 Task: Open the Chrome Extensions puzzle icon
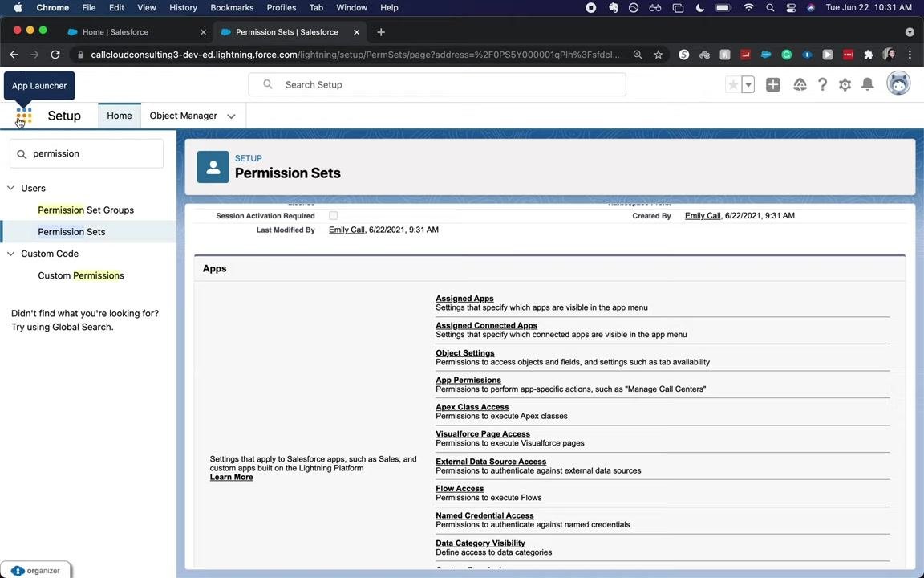[868, 55]
